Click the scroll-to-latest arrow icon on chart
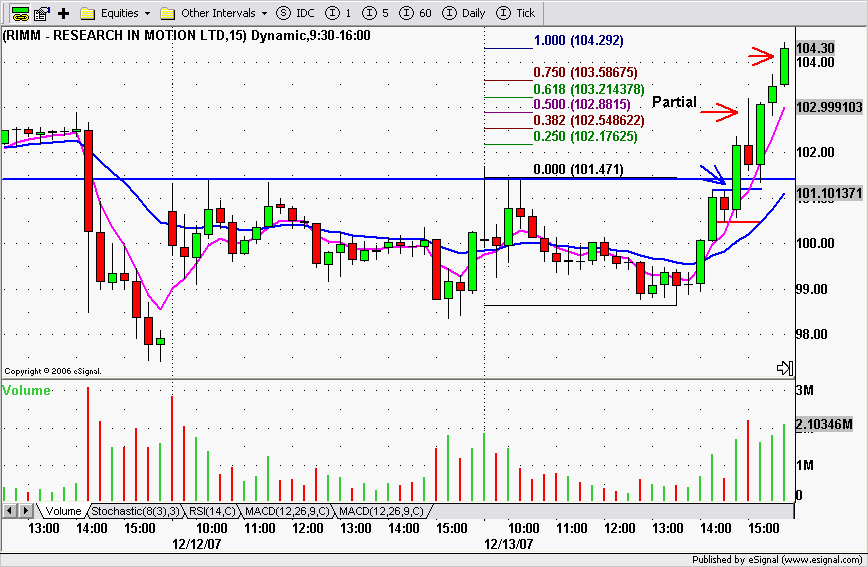 (785, 368)
